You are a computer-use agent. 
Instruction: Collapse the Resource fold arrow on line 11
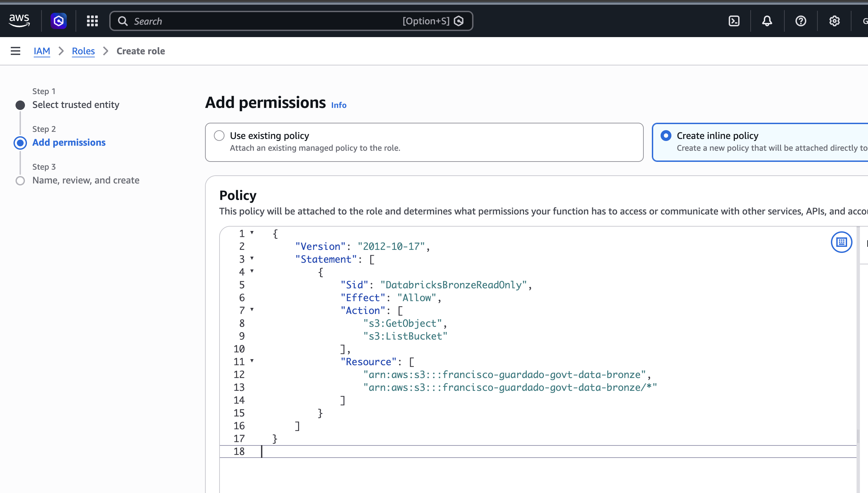(x=252, y=361)
